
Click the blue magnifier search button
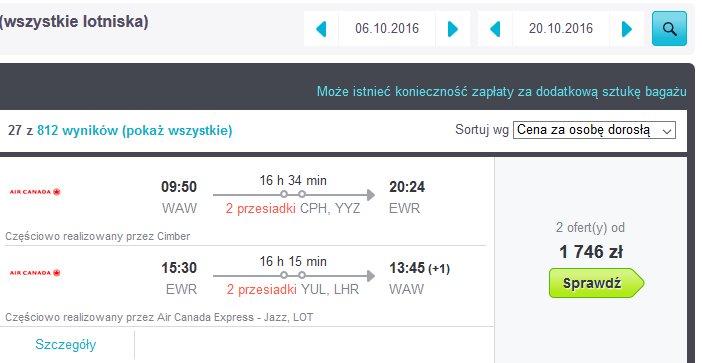pos(669,29)
